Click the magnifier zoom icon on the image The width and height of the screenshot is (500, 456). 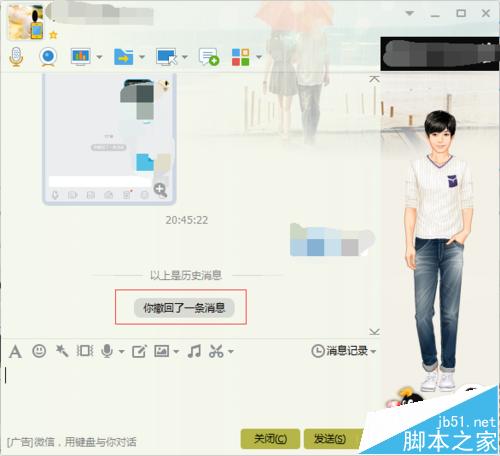pyautogui.click(x=160, y=190)
